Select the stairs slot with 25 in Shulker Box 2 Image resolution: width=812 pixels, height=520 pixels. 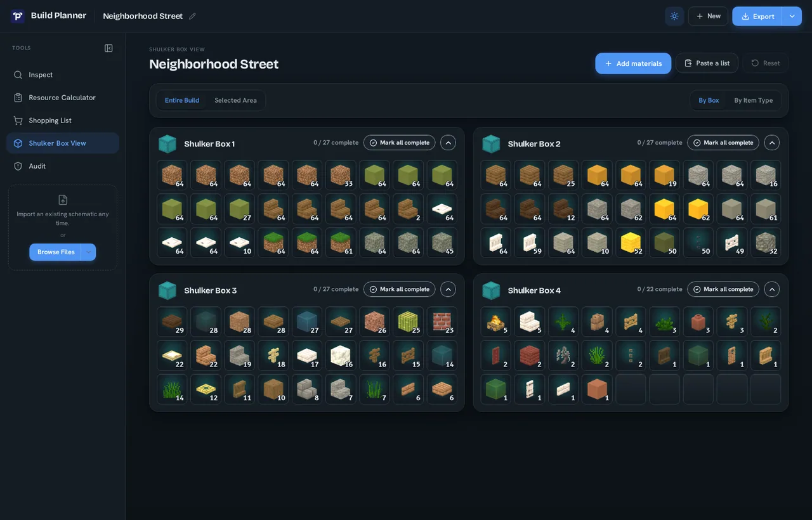[x=563, y=175]
